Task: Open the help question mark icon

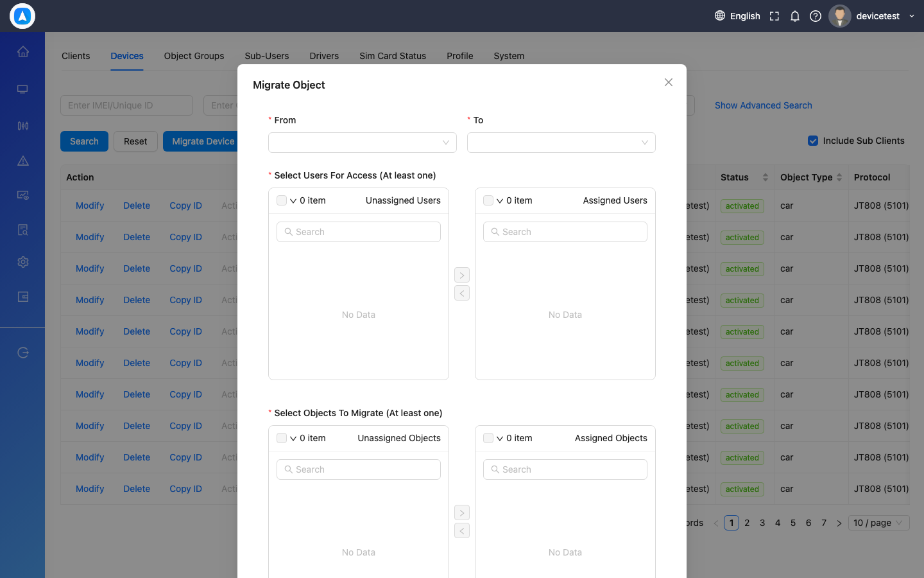Action: (x=816, y=16)
